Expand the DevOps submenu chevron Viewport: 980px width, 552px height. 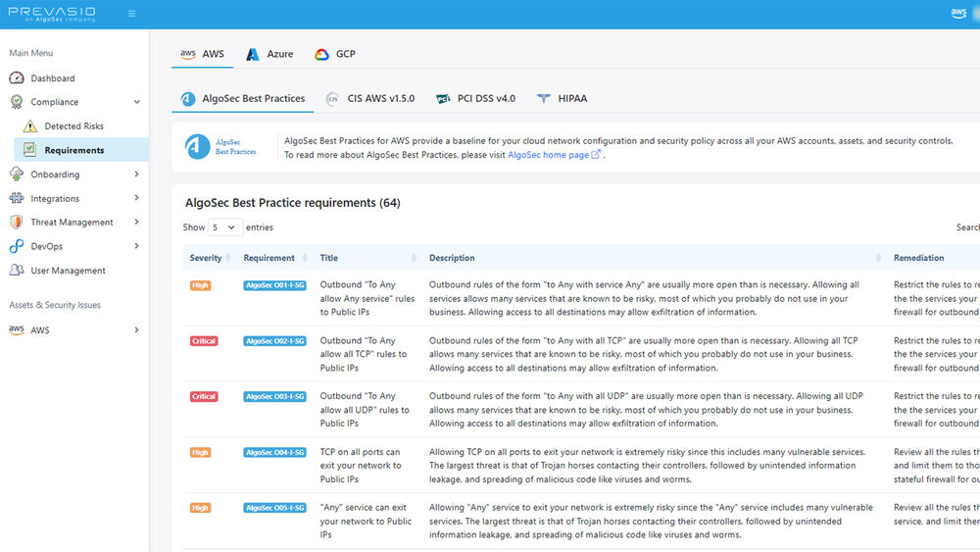[x=136, y=246]
